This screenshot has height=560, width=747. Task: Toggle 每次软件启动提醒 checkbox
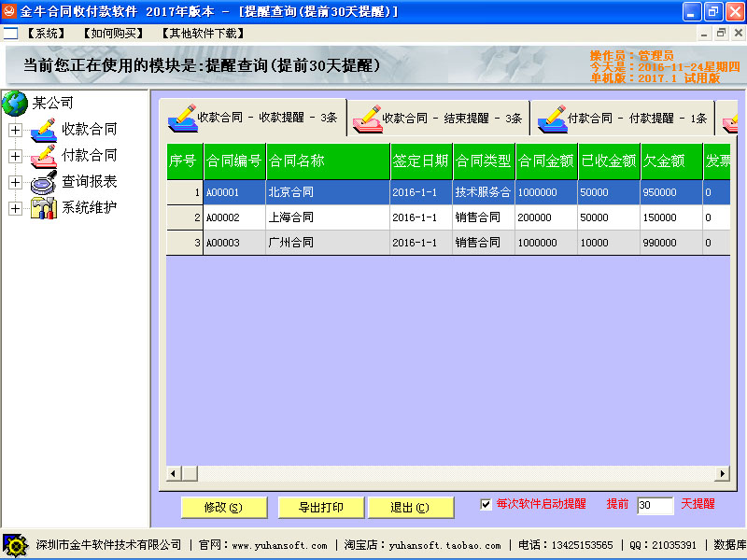click(486, 504)
